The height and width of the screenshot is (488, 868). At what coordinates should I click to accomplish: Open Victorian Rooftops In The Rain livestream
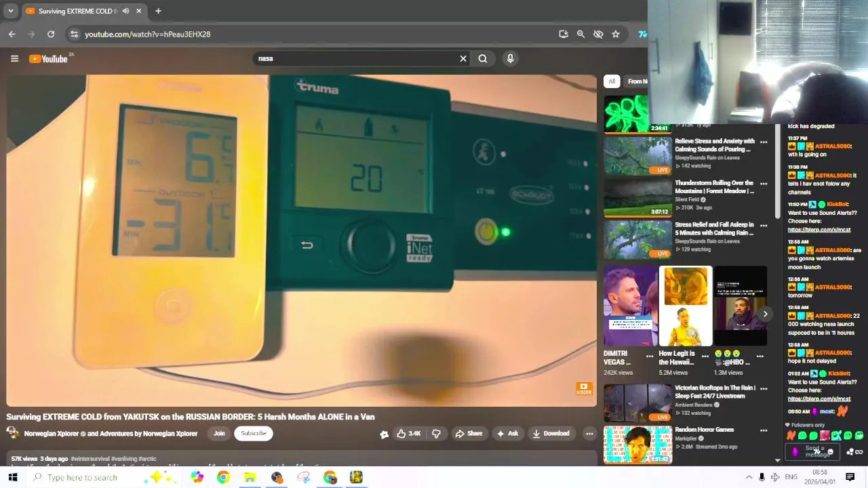(x=715, y=392)
